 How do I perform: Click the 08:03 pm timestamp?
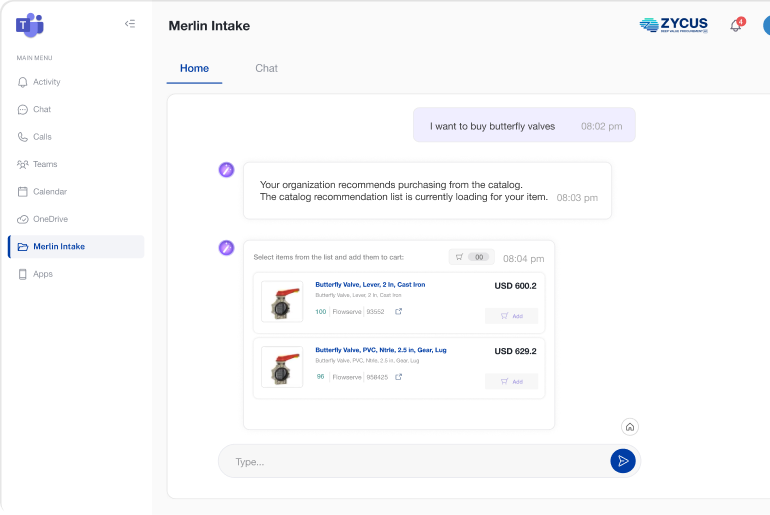click(577, 198)
